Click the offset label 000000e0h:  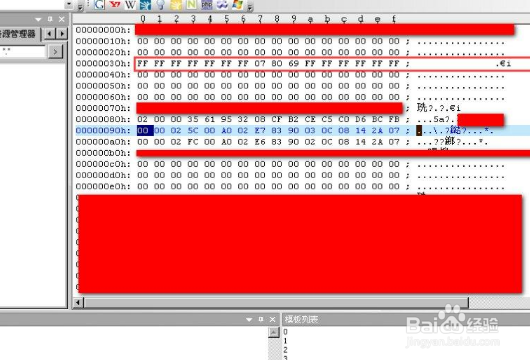coord(103,187)
